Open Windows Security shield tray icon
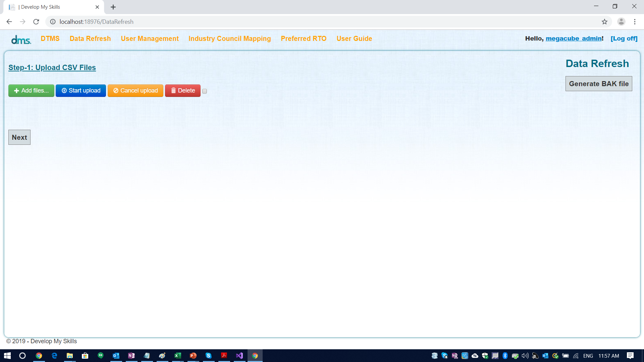The height and width of the screenshot is (362, 644). click(485, 356)
